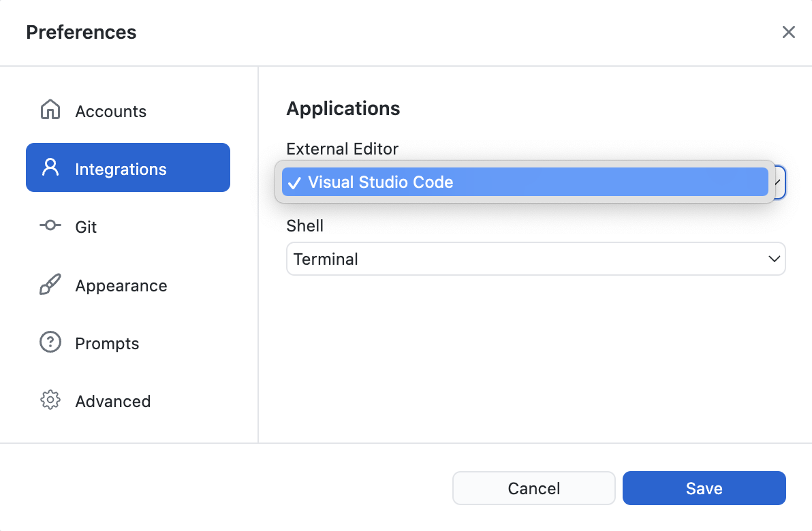Cancel the preferences changes
The height and width of the screenshot is (531, 812).
(534, 488)
